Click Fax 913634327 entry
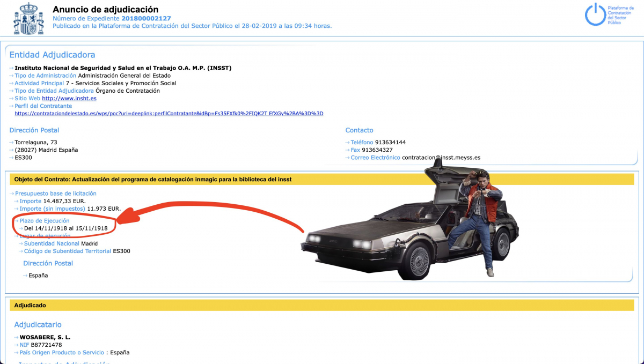Screen dimensions: 644x364 pos(372,150)
